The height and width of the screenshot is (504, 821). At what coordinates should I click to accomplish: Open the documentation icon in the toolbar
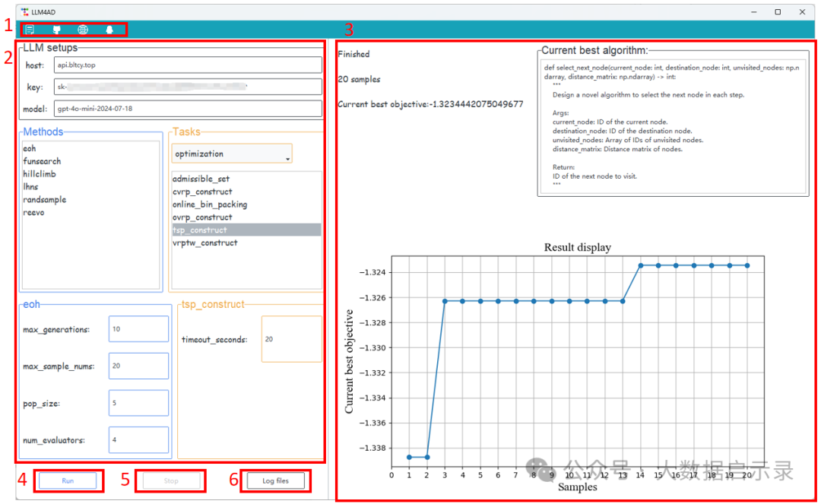[x=30, y=30]
